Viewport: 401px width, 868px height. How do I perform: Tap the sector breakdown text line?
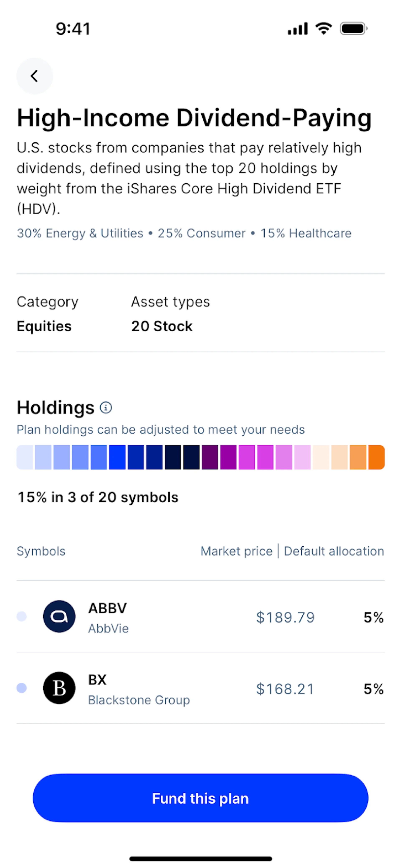click(x=184, y=233)
